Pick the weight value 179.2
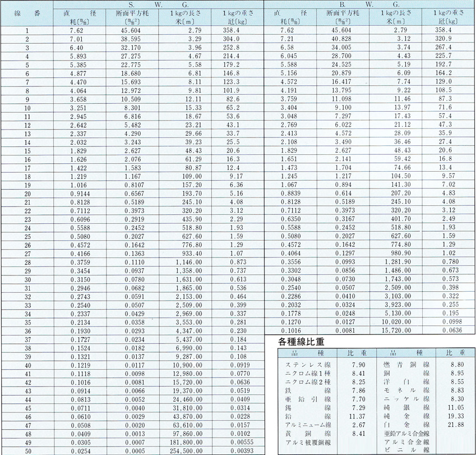This screenshot has width=476, height=455. pos(231,65)
